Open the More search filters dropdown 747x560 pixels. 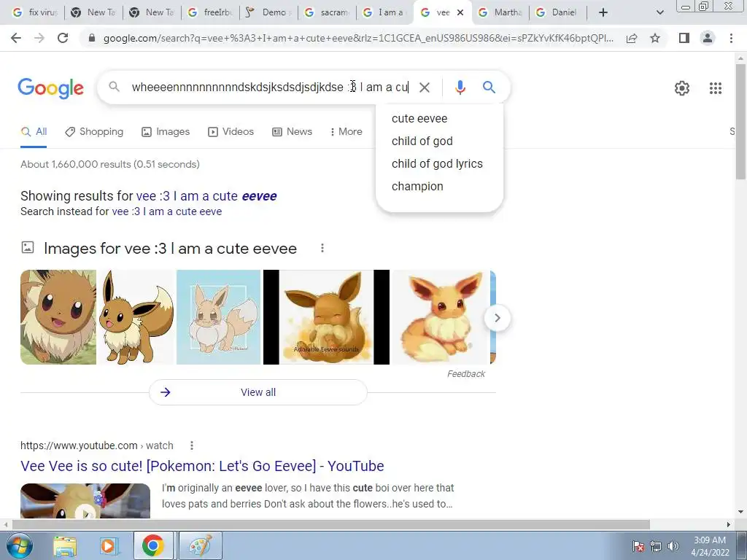coord(346,132)
